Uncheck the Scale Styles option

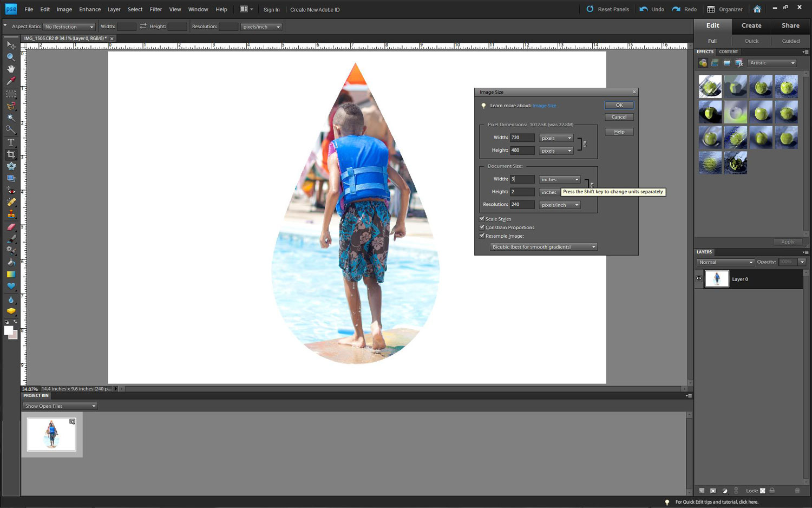pos(482,218)
